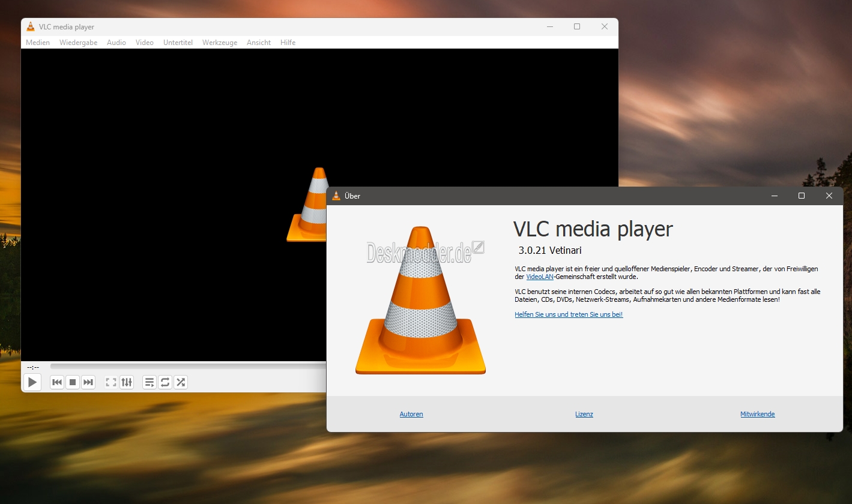Viewport: 852px width, 504px height.
Task: Skip to next media item
Action: click(88, 382)
